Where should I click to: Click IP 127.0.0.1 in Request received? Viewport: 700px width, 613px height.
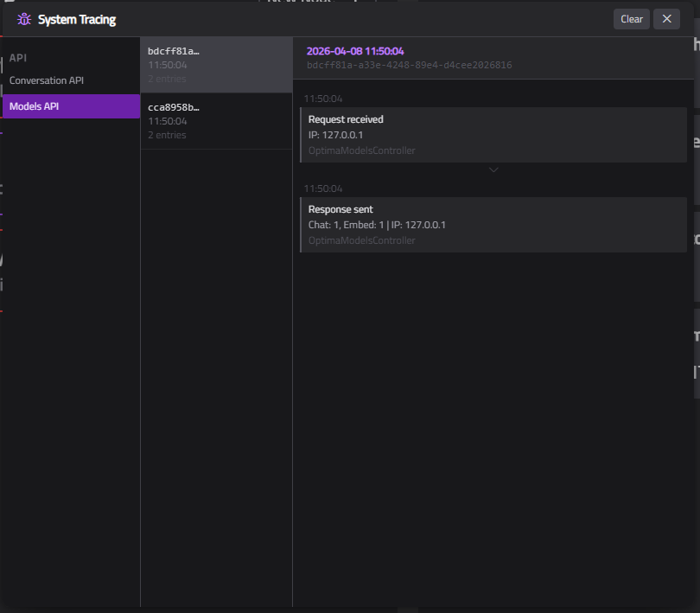pos(334,134)
